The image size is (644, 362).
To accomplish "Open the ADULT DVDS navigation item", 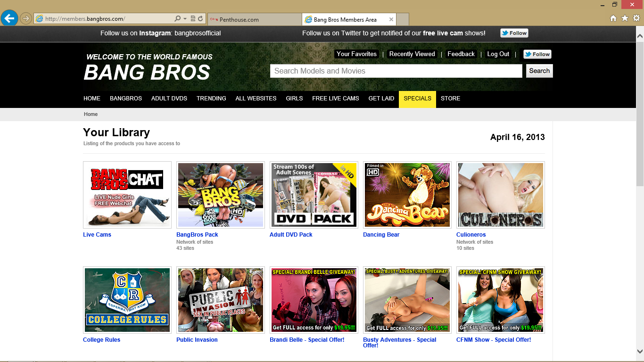I will click(x=169, y=99).
